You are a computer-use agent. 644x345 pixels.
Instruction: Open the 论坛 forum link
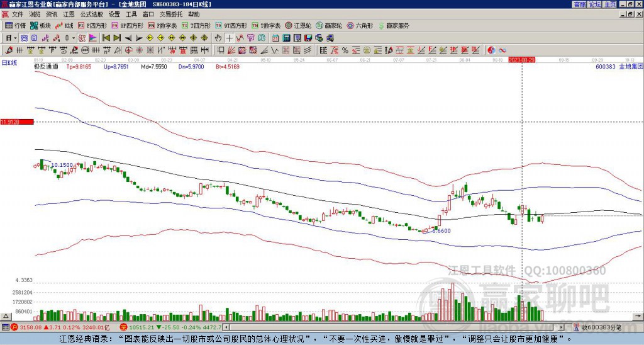(x=594, y=4)
